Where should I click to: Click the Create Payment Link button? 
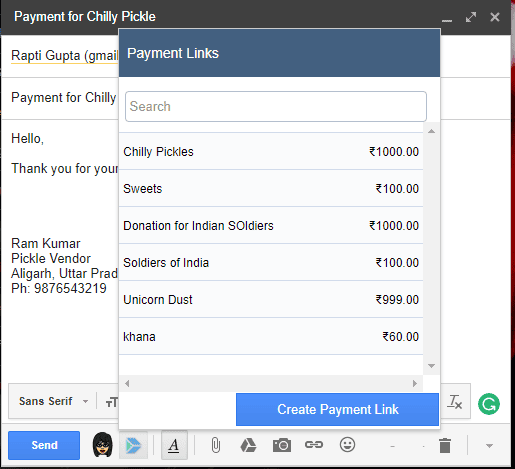tap(337, 409)
